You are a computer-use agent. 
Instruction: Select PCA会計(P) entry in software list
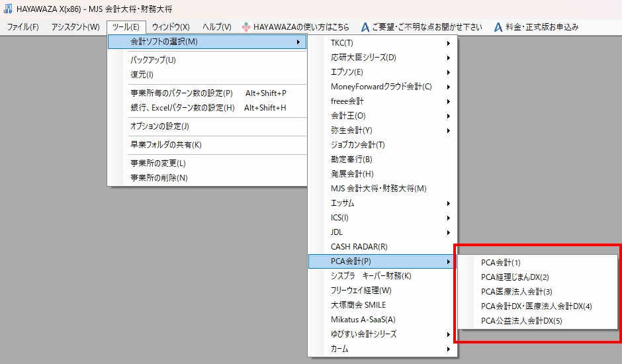tap(382, 261)
